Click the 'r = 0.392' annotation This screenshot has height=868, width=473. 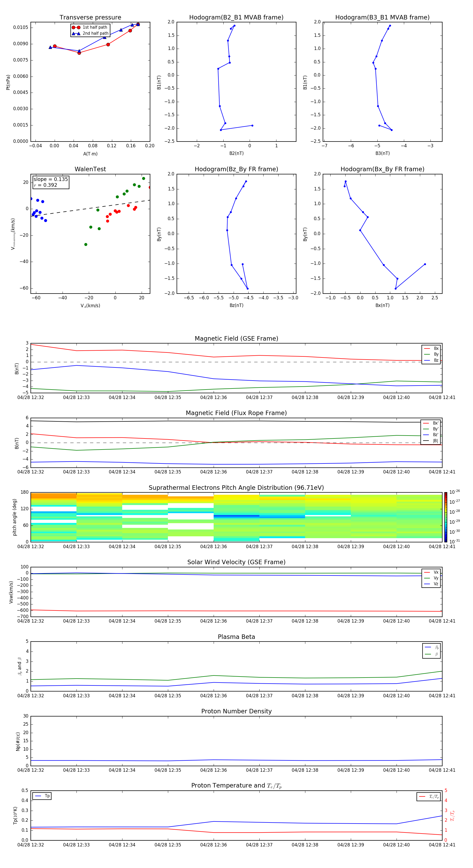click(x=45, y=185)
